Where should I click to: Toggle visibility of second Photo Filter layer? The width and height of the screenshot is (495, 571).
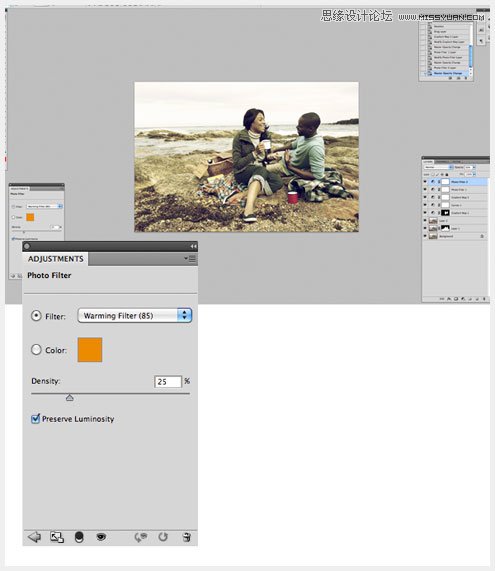coord(425,189)
